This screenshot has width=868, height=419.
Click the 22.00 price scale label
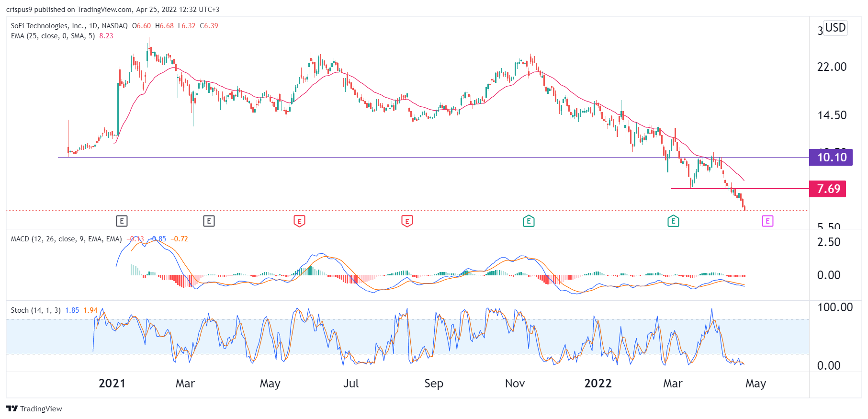point(832,67)
